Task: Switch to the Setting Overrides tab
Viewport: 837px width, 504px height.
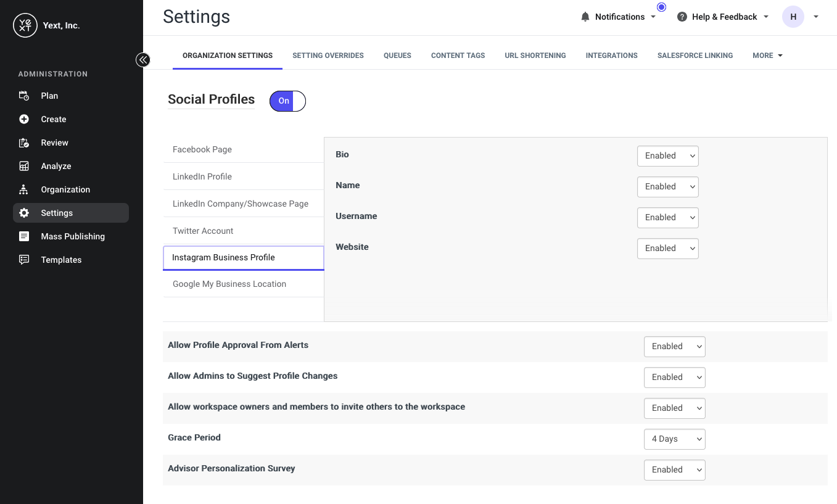Action: coord(328,56)
